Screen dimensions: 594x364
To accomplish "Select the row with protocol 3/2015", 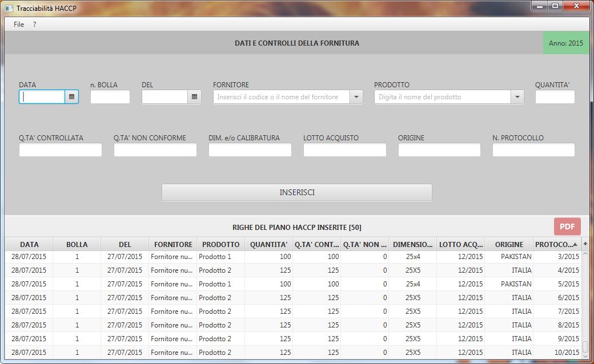I will click(x=286, y=257).
